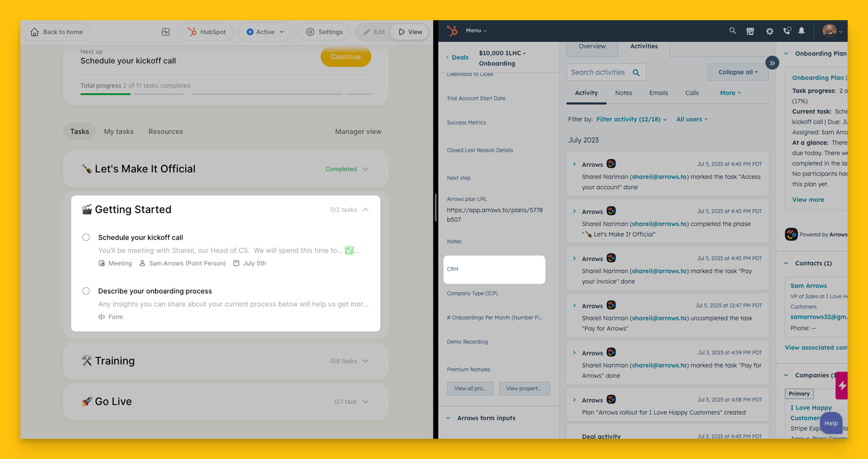Open the HubSpot calling phone icon
Screen dimensions: 868x459
787,31
